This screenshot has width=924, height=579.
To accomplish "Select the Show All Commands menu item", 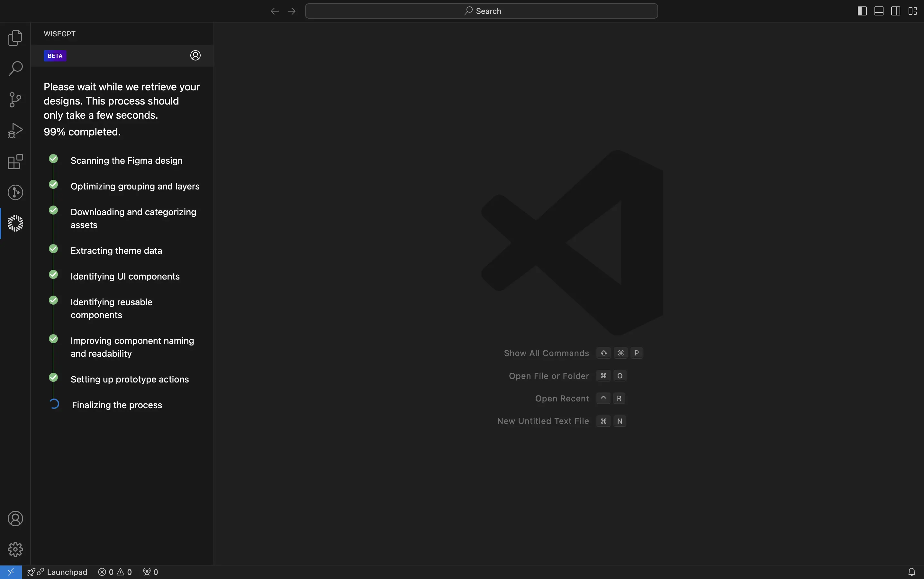I will tap(546, 353).
